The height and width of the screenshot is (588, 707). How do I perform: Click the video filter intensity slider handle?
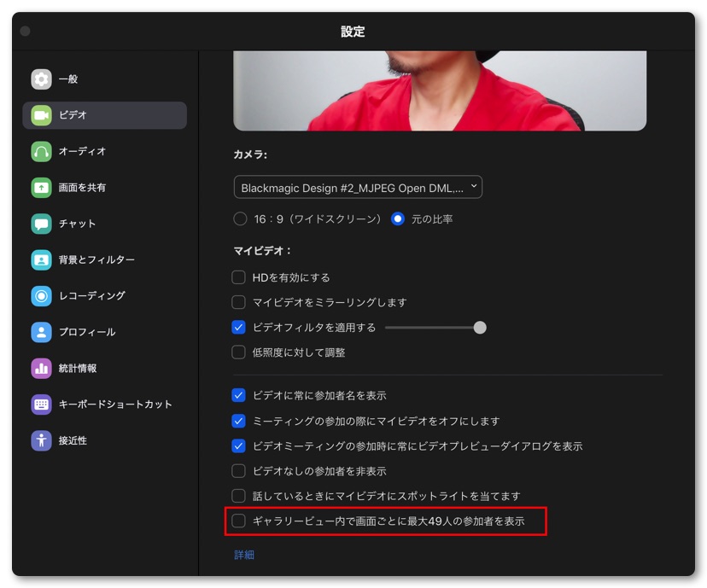click(x=480, y=328)
